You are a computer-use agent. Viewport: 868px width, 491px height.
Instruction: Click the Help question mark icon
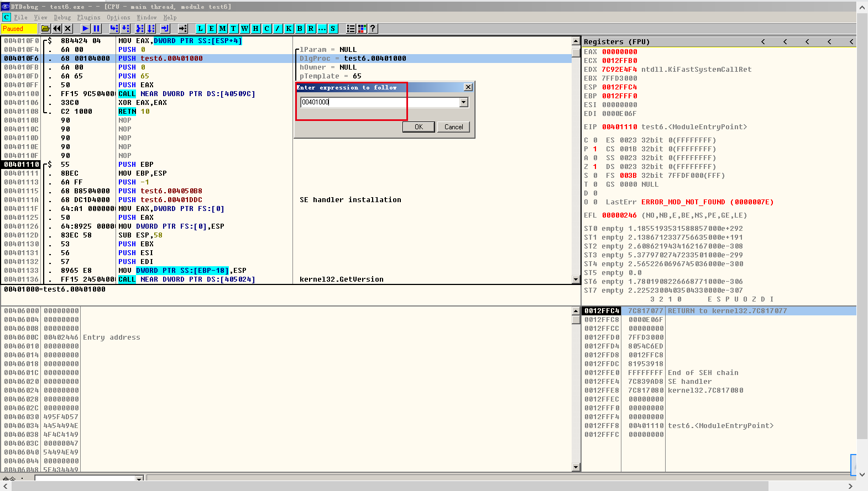373,29
